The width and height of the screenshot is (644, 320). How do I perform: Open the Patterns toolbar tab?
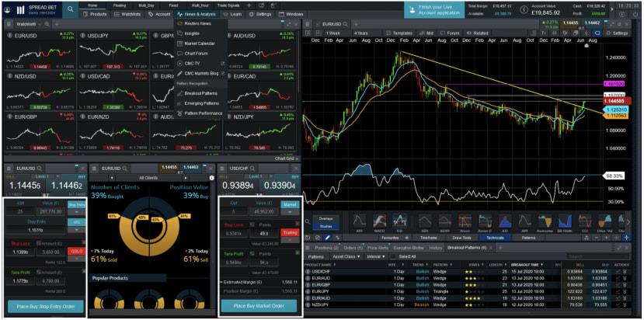[528, 238]
